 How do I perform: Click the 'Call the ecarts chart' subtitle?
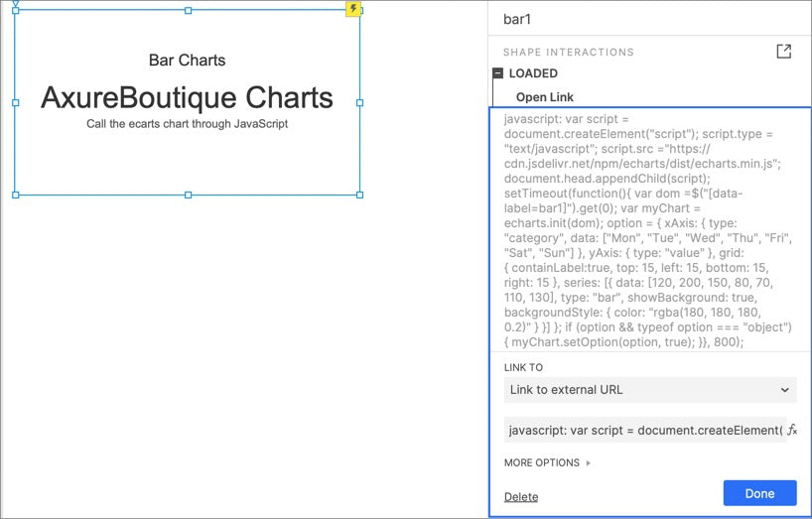tap(187, 124)
